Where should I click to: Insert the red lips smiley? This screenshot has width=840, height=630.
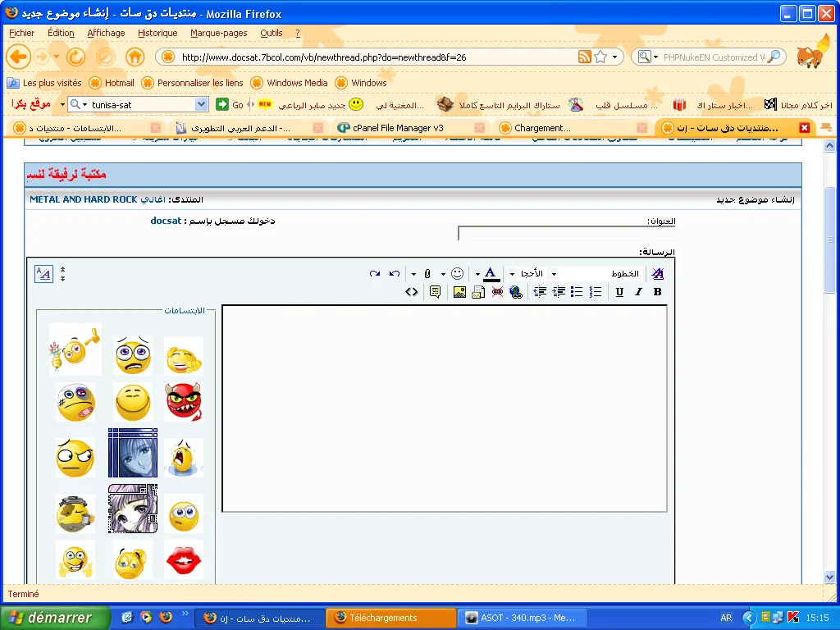click(184, 559)
